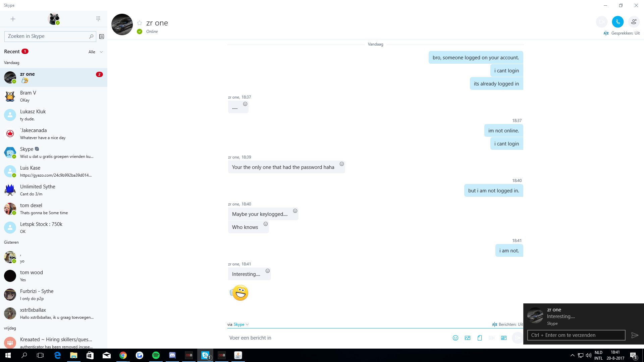The height and width of the screenshot is (362, 644).
Task: Select the Unlimited Sythe conversation
Action: point(54,190)
